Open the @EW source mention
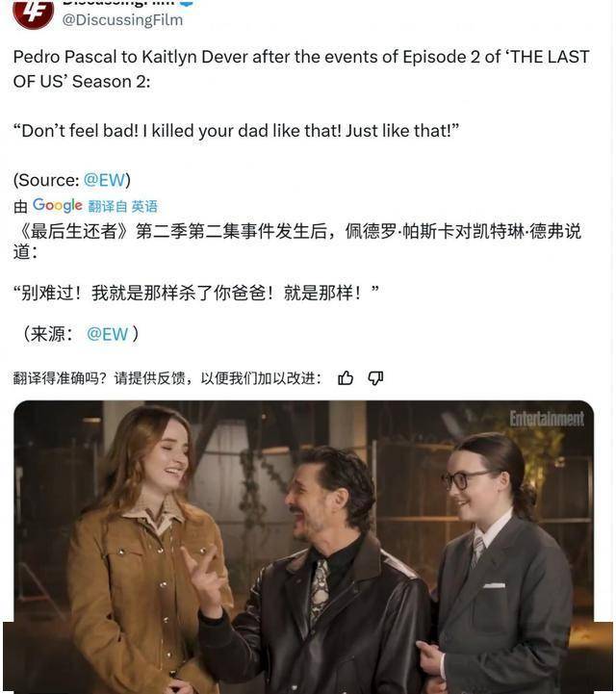616x694 pixels. 105,180
